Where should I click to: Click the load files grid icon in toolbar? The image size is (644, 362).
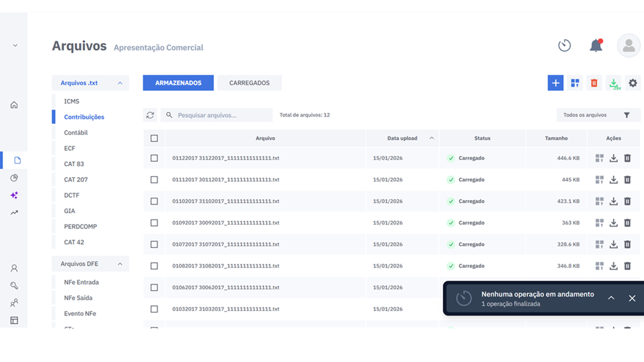point(575,83)
